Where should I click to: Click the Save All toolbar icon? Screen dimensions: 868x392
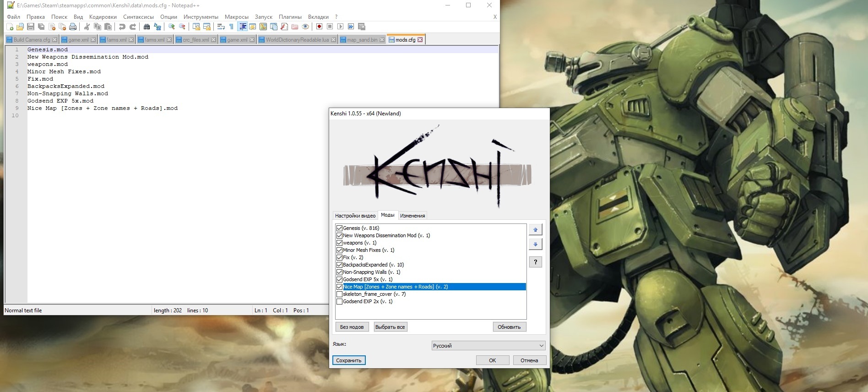click(41, 27)
